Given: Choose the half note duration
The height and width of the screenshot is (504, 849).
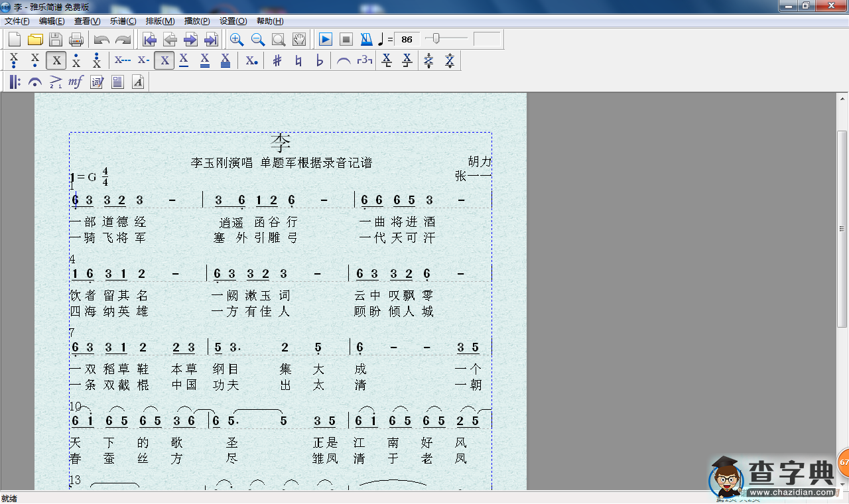Looking at the screenshot, I should click(x=143, y=61).
